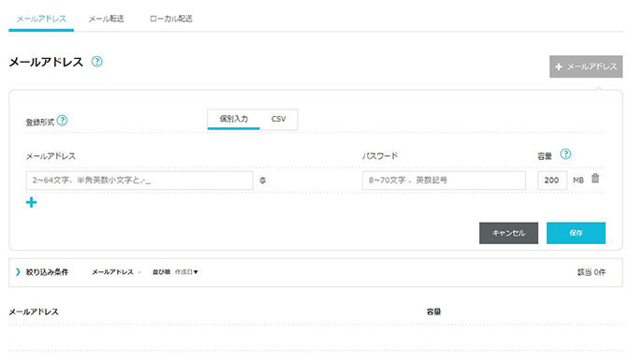Select the 個別入力 registration tab
This screenshot has height=362, width=644.
234,119
